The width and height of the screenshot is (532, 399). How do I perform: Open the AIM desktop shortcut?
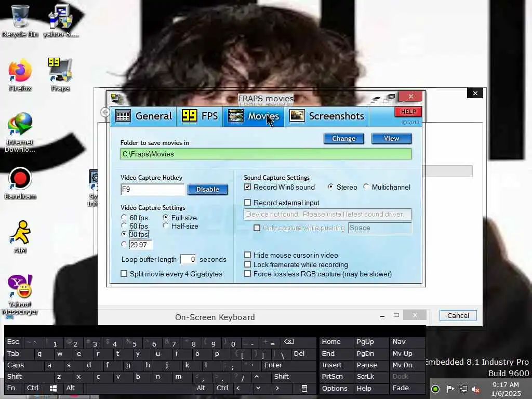click(20, 237)
